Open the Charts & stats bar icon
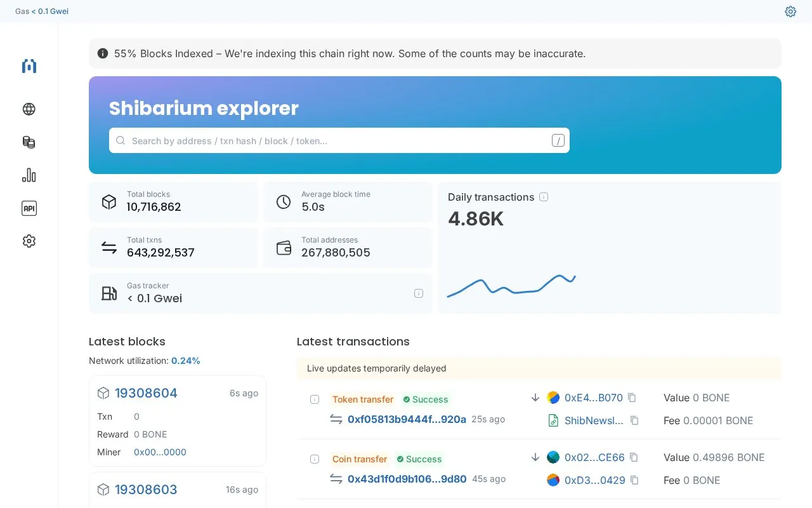The image size is (812, 508). [29, 175]
